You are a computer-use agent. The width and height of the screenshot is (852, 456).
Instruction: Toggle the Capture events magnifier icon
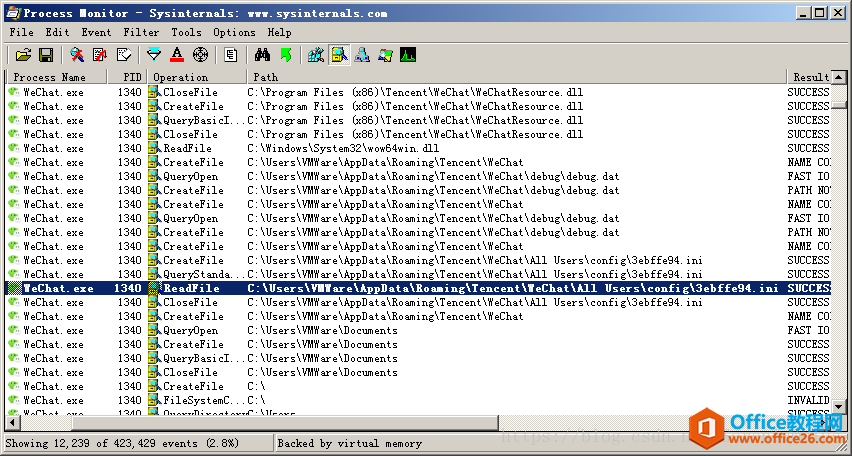tap(76, 54)
